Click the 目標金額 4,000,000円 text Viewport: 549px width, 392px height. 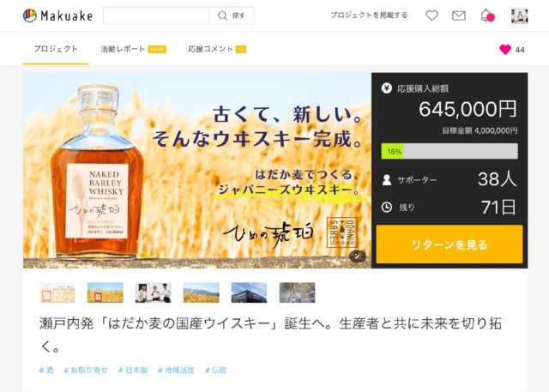pos(480,130)
